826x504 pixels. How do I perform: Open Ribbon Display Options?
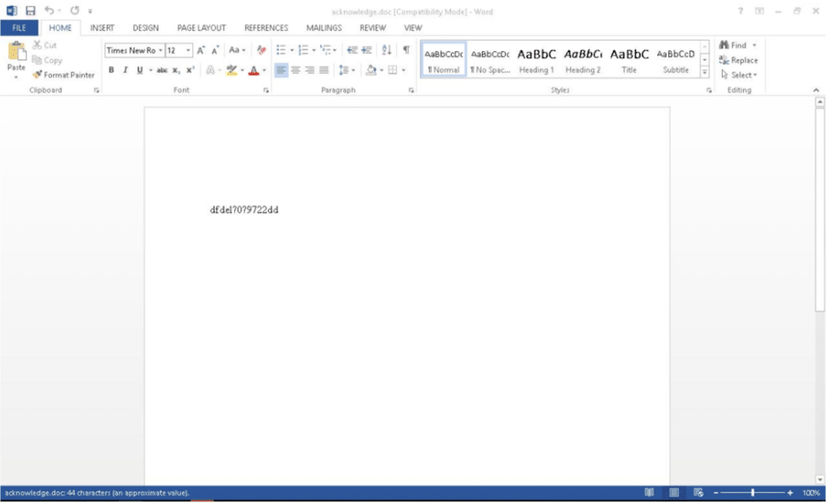(x=759, y=10)
